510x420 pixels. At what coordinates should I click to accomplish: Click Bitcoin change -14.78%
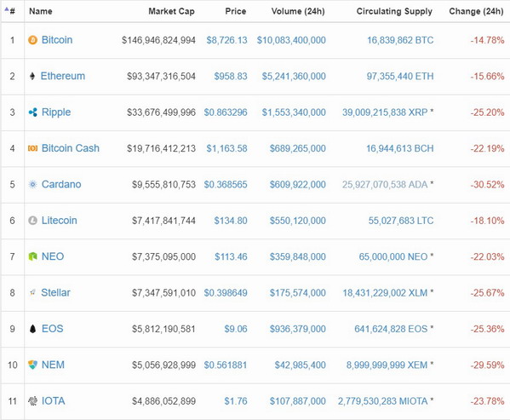click(x=487, y=40)
